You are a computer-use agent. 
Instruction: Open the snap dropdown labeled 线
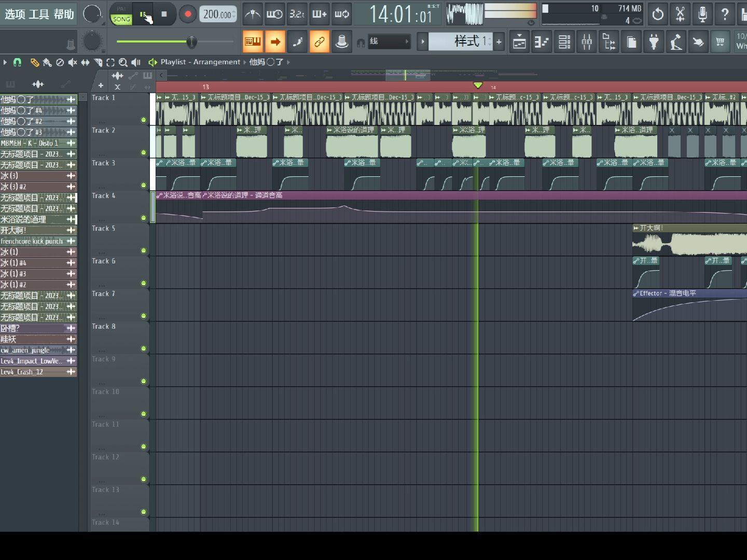pyautogui.click(x=389, y=41)
